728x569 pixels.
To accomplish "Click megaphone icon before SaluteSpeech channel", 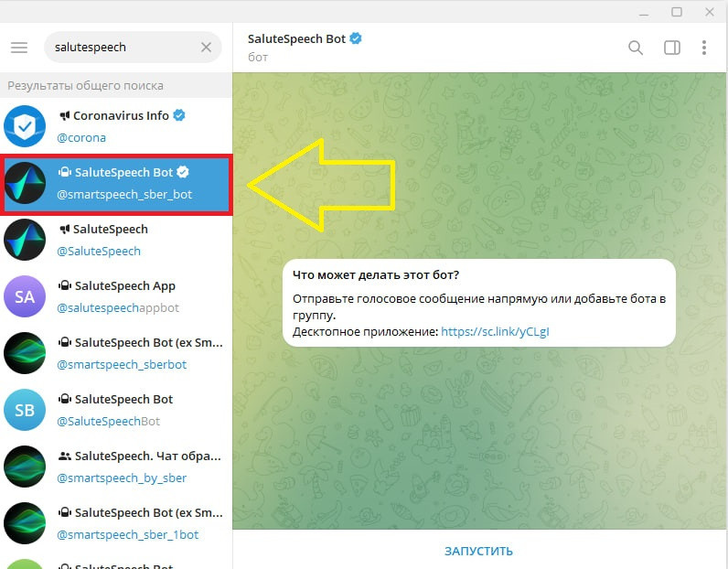I will point(65,229).
